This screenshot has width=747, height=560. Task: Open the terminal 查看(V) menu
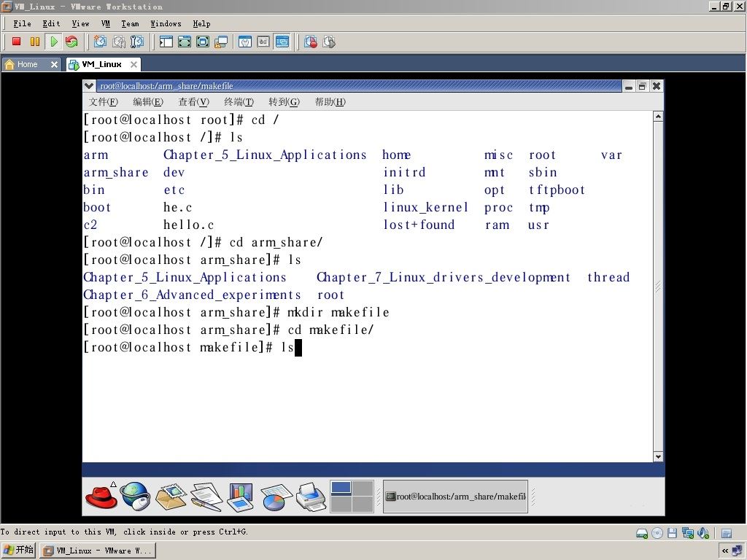point(193,102)
